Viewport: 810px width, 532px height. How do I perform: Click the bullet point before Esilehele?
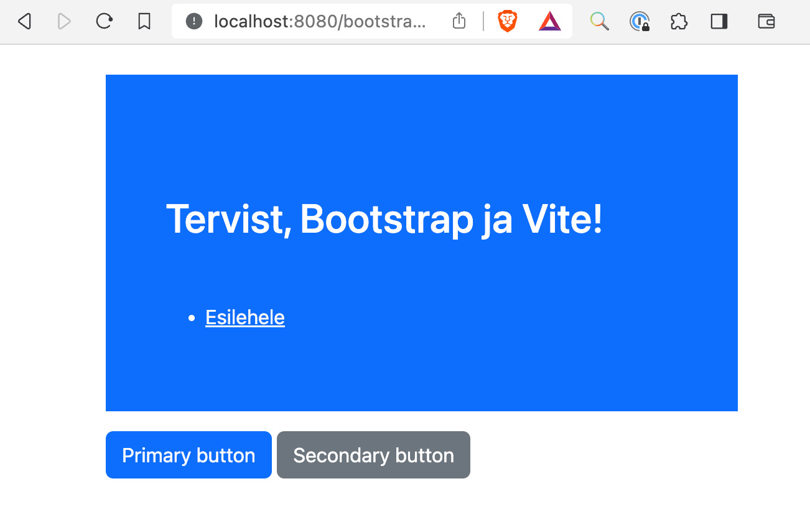coord(192,319)
